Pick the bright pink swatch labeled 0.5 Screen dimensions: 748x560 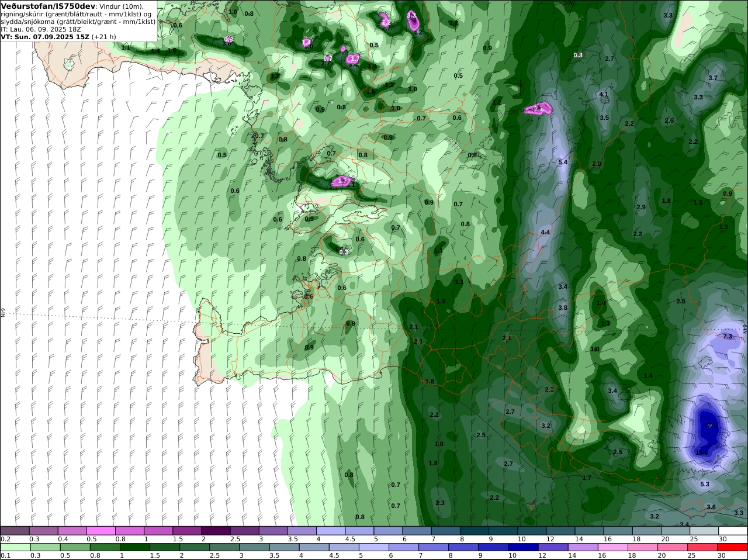101,531
